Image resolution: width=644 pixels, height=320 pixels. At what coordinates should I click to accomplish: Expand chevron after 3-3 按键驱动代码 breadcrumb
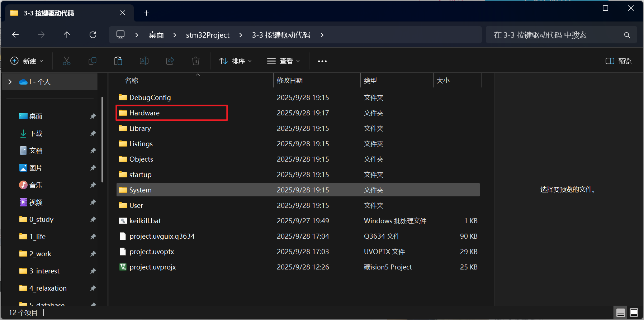coord(322,35)
